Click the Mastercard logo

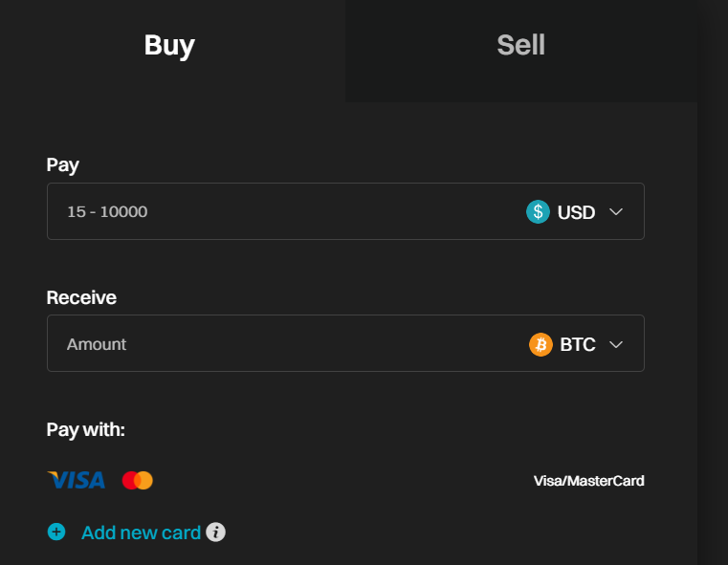pos(138,480)
